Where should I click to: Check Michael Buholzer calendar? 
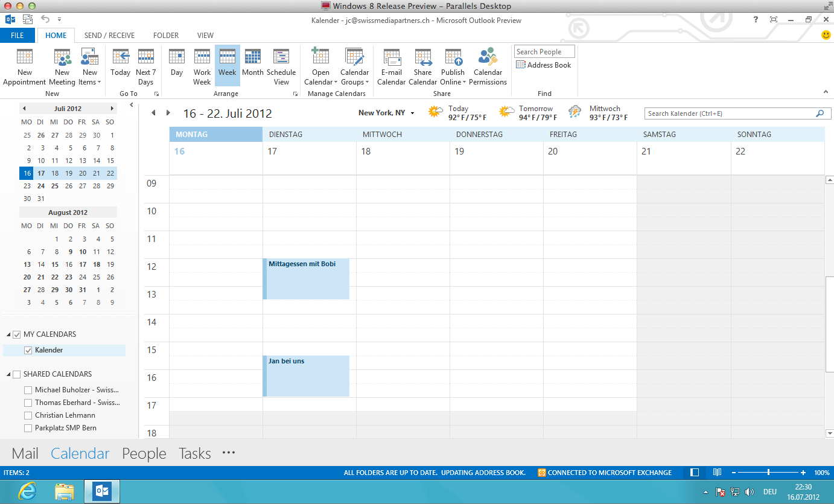point(28,390)
